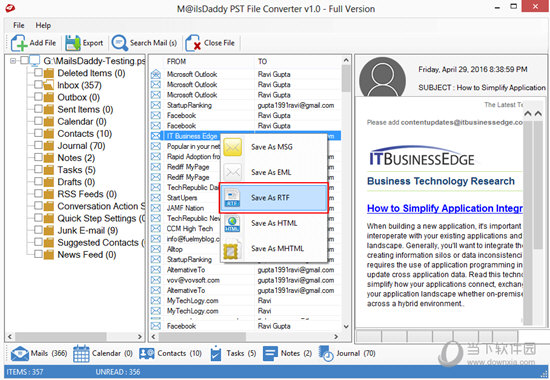Click mail list scroll up arrow
The width and height of the screenshot is (550, 380).
pos(346,60)
